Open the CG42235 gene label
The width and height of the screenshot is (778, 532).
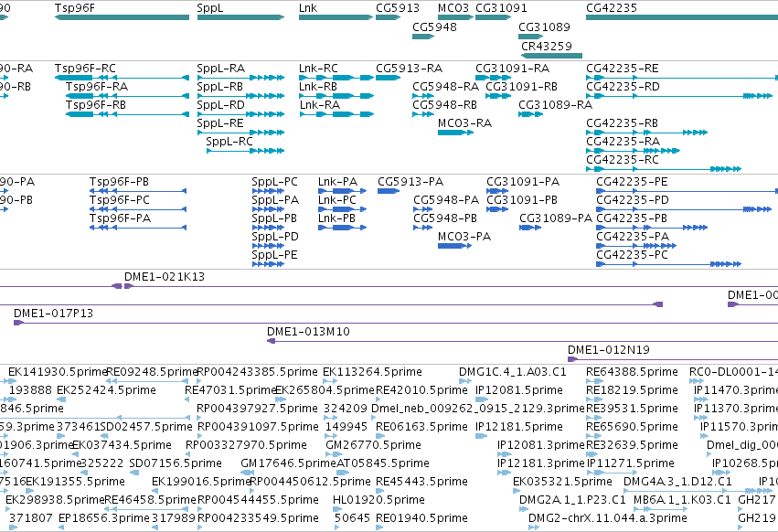pos(612,8)
